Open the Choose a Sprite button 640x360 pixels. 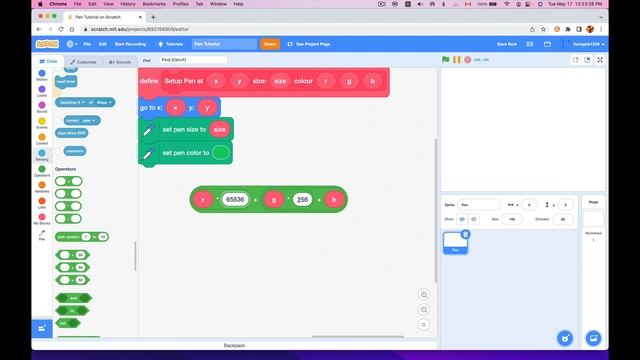(x=565, y=338)
